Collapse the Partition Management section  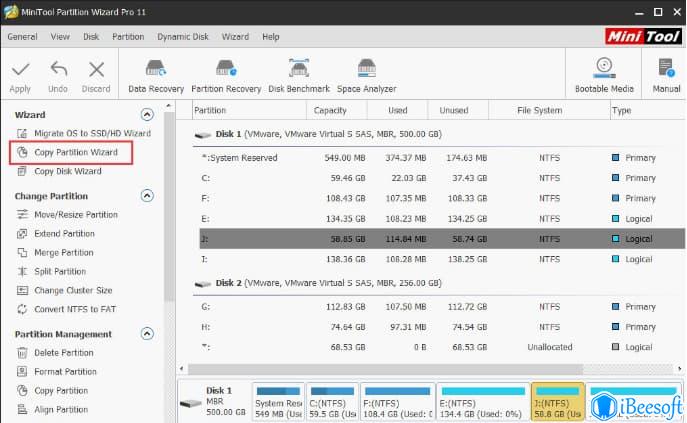tap(147, 334)
